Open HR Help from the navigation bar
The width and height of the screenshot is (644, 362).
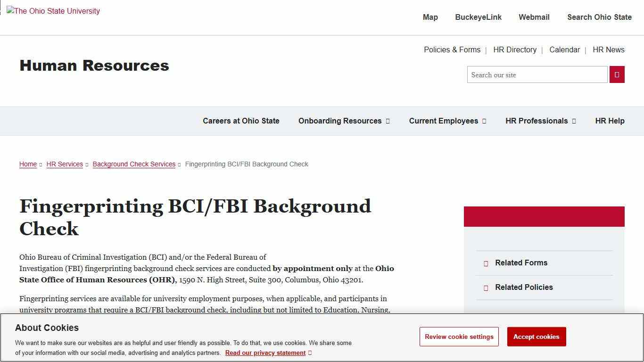610,121
